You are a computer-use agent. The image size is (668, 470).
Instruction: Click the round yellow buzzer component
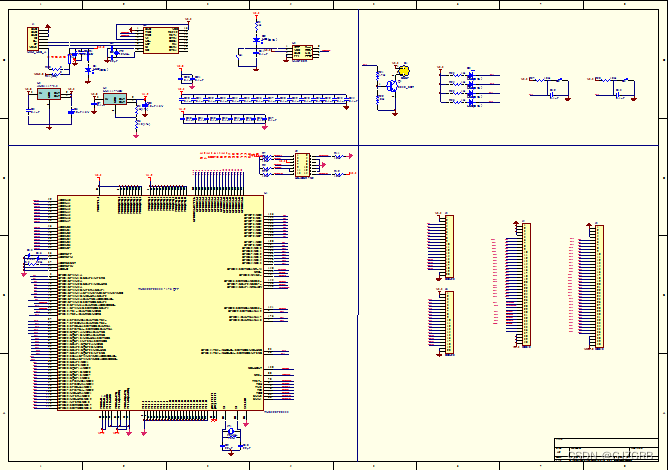tap(404, 71)
